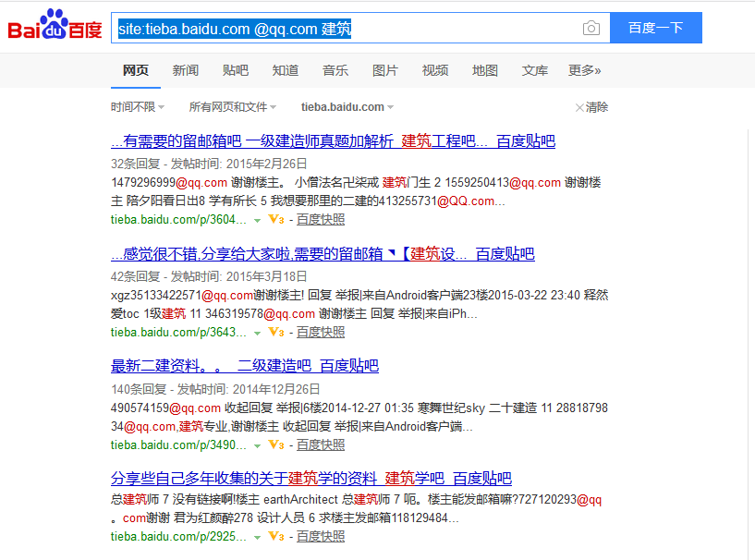Click the camera image search icon
The height and width of the screenshot is (560, 755).
(x=591, y=29)
